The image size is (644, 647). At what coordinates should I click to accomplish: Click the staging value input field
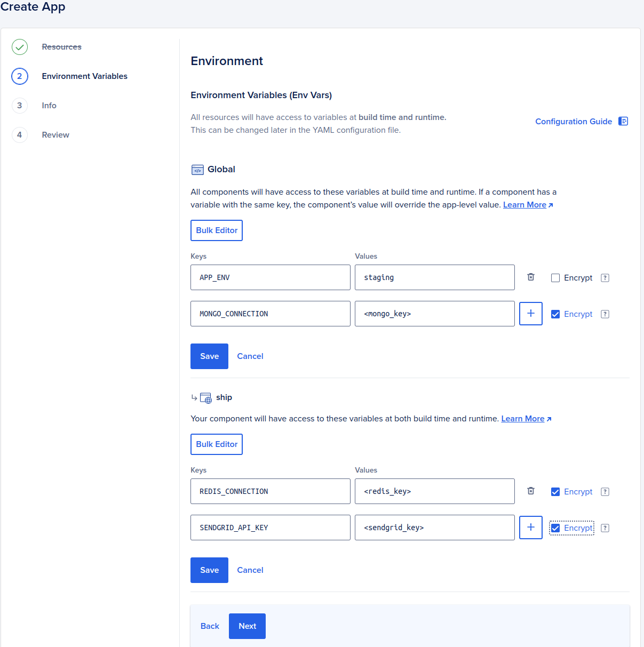pos(434,277)
